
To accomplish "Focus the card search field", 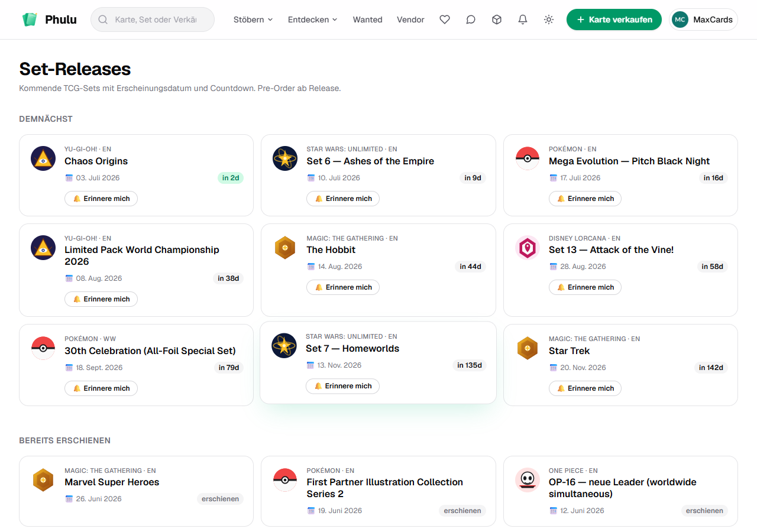I will click(x=153, y=20).
